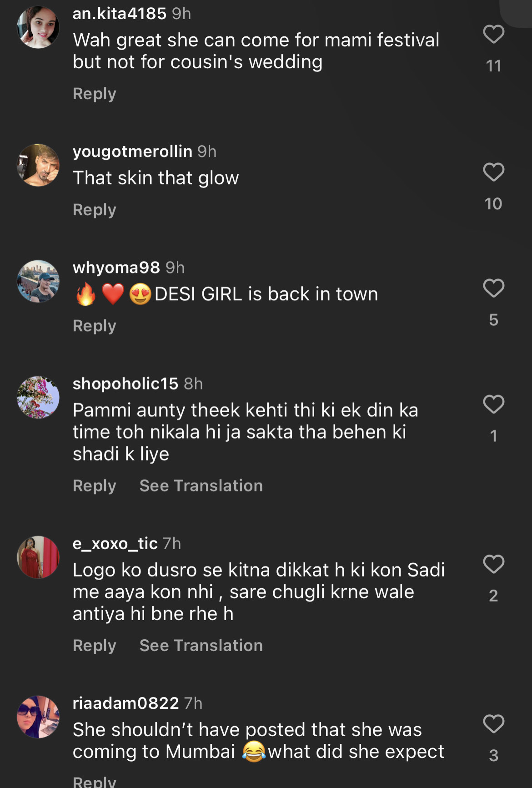Like e_xoxo_tic's comment
Image resolution: width=532 pixels, height=788 pixels.
tap(493, 564)
